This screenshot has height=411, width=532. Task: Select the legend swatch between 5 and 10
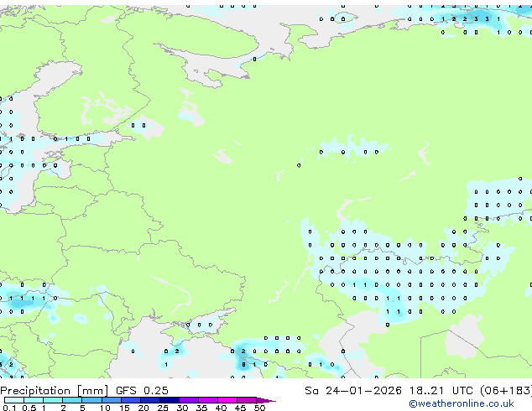coord(91,400)
